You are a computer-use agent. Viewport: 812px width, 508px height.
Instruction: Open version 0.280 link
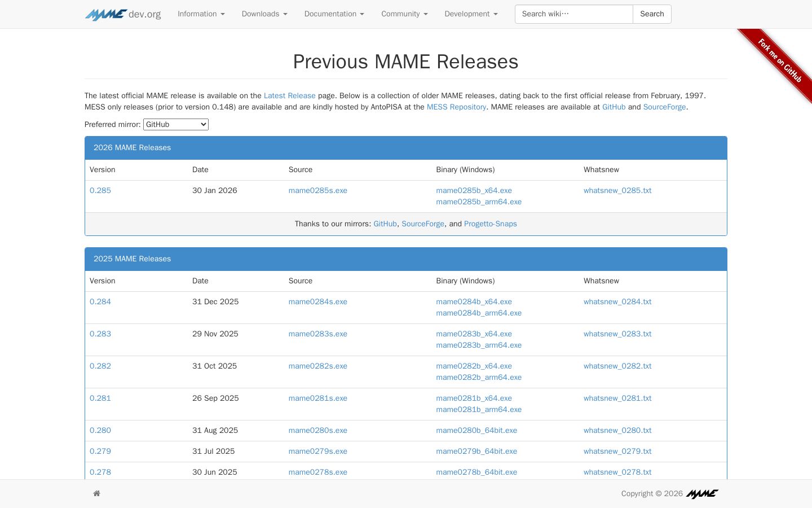(100, 431)
